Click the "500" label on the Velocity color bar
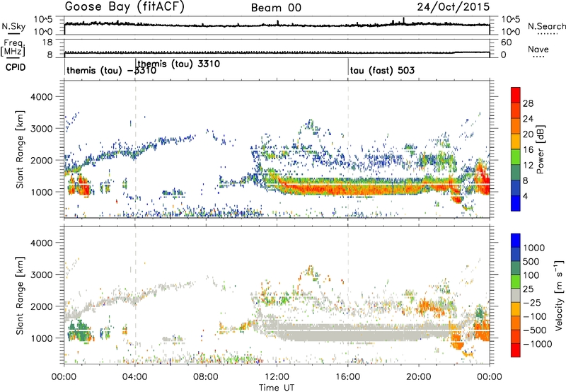This screenshot has width=566, height=392. 532,261
